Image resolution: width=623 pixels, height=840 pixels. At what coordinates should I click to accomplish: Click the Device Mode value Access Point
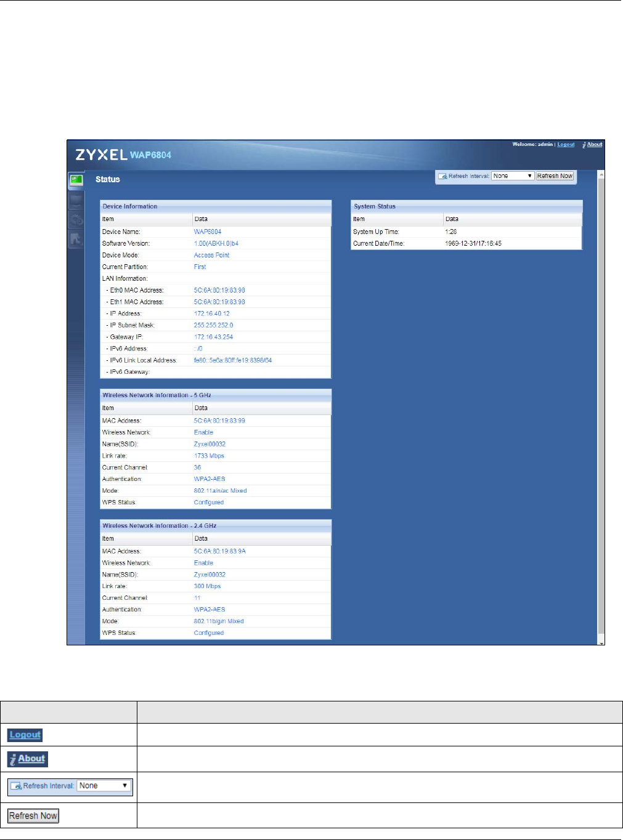[x=211, y=256]
